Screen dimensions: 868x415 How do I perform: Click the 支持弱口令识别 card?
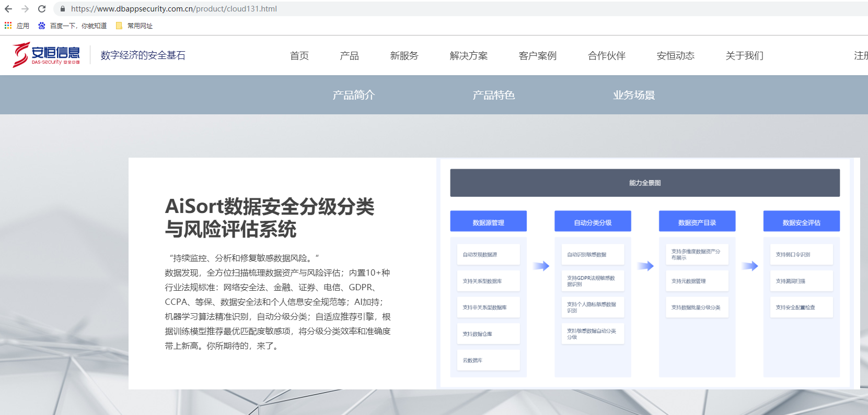(x=802, y=254)
